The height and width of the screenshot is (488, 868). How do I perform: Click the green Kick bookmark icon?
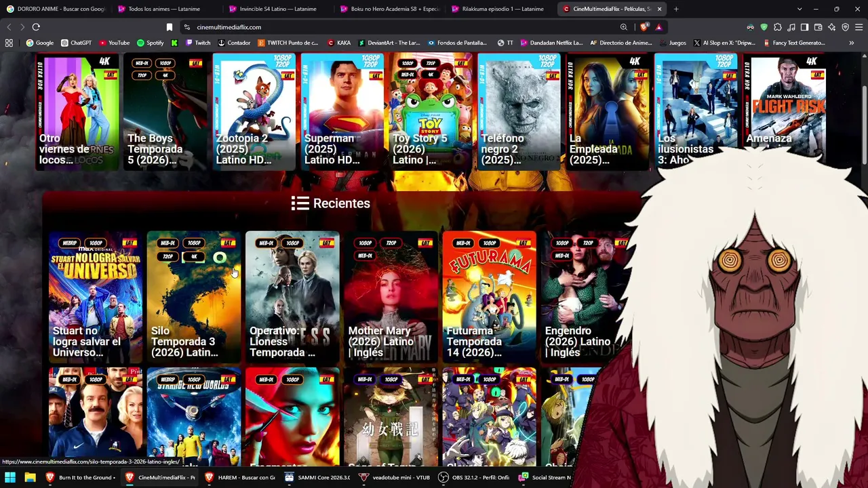tap(174, 43)
